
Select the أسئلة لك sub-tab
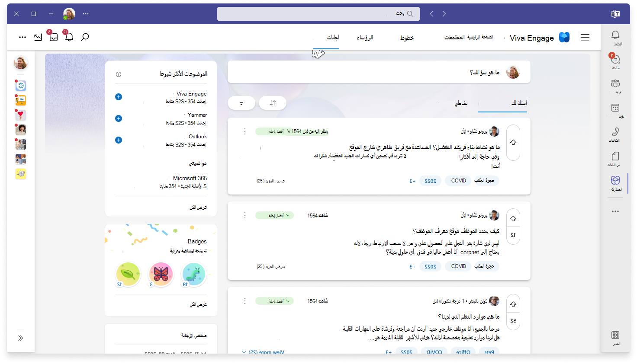coord(519,103)
